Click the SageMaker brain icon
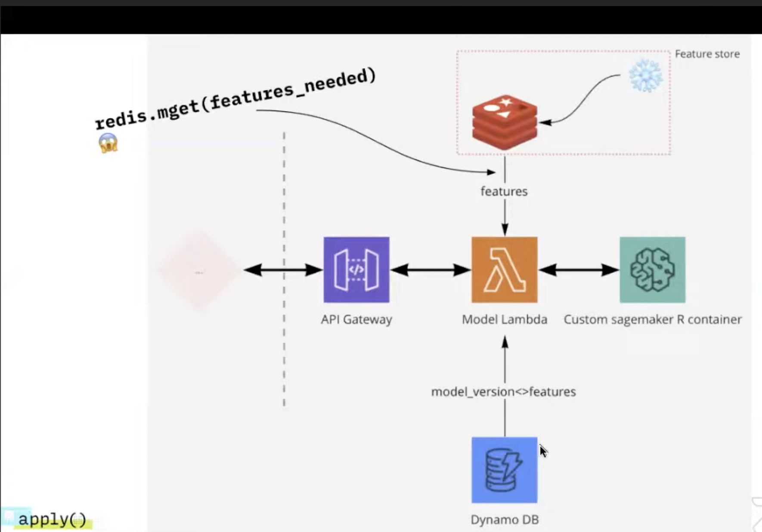Viewport: 762px width, 532px height. pyautogui.click(x=653, y=270)
